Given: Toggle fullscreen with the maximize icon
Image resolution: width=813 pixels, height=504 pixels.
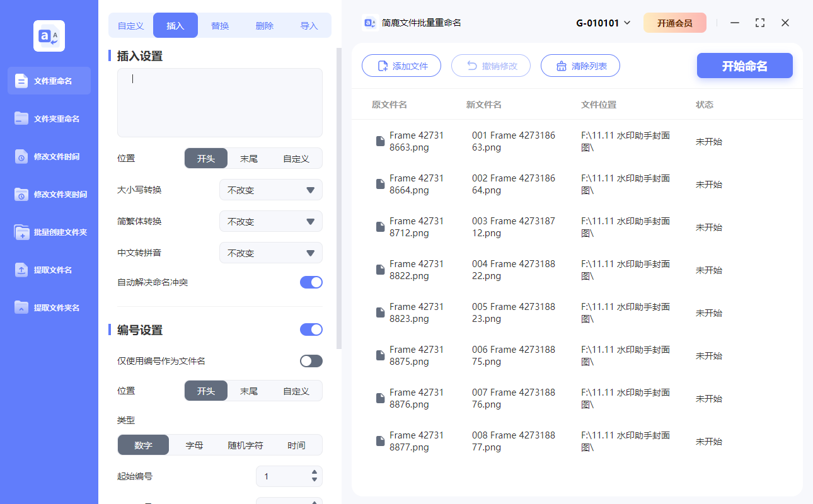Looking at the screenshot, I should click(760, 23).
